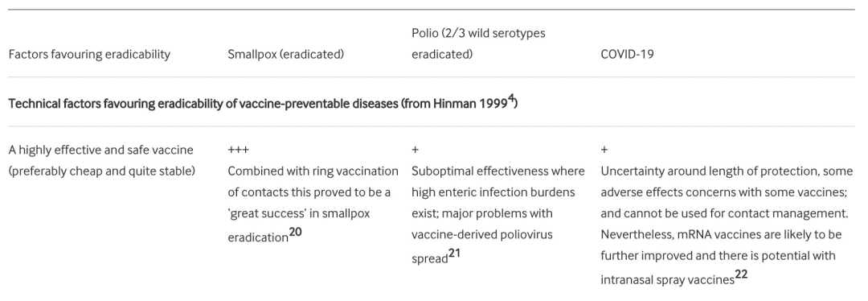The image size is (868, 301).
Task: Click '(preferably cheap and quite stable)' text
Action: pos(102,171)
